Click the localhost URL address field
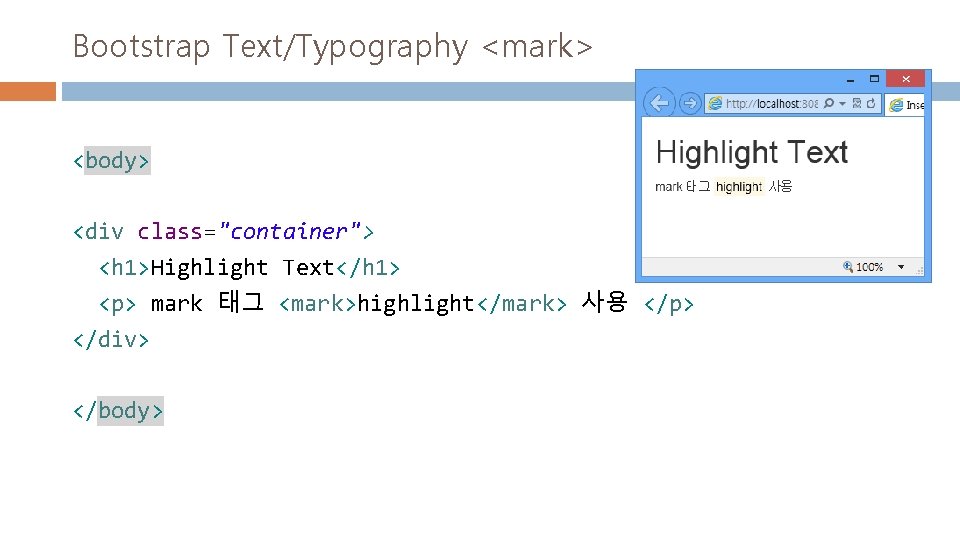 tap(771, 103)
